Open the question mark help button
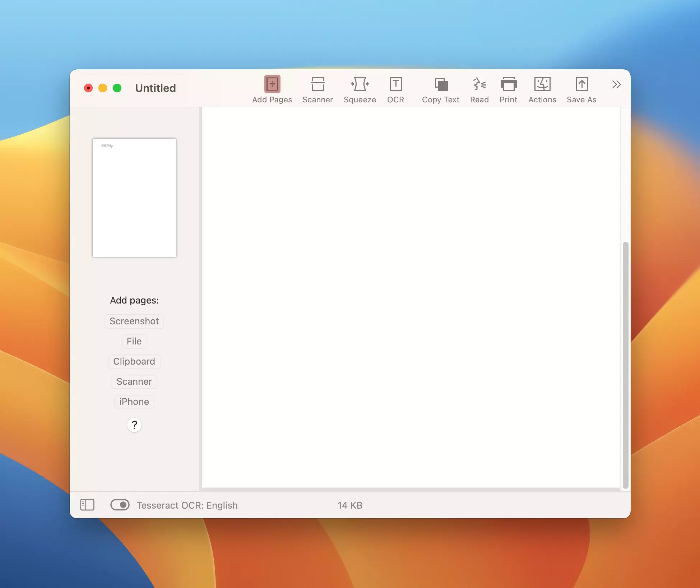The width and height of the screenshot is (700, 588). pos(134,425)
